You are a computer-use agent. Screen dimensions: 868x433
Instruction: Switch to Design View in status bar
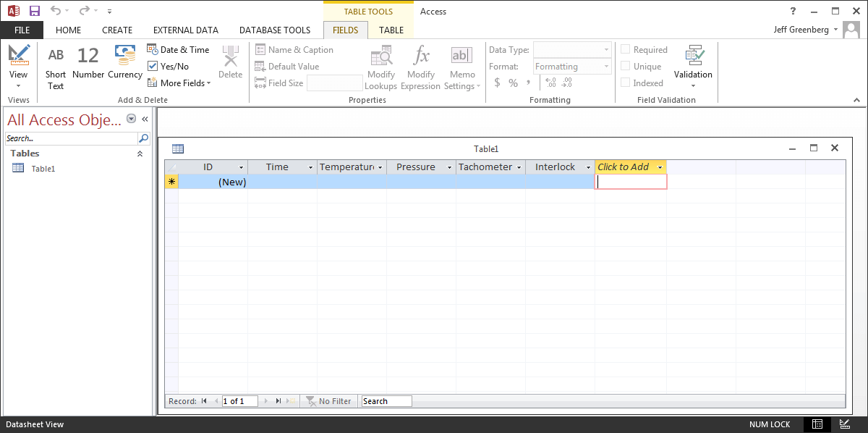click(844, 424)
